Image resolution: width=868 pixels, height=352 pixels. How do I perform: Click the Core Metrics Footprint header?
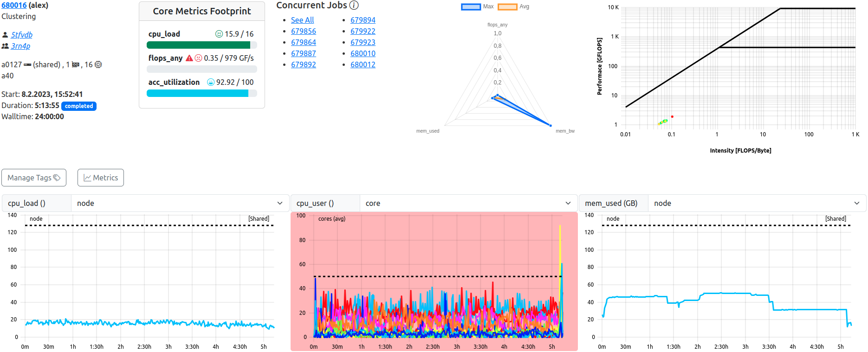point(202,11)
